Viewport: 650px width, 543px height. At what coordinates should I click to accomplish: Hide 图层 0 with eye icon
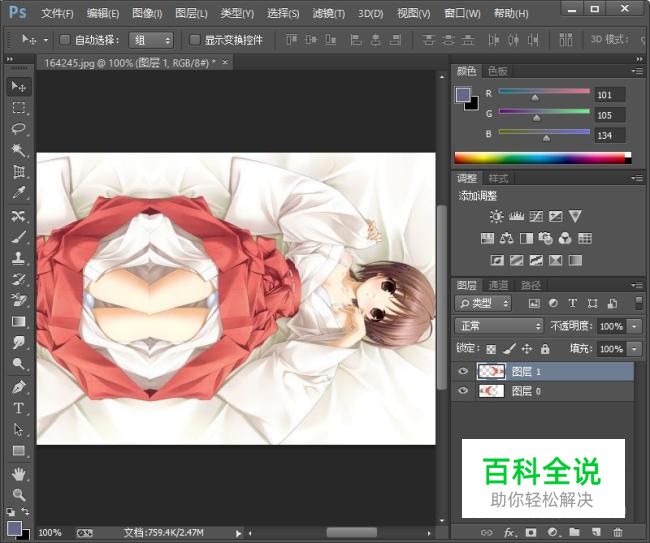(463, 391)
